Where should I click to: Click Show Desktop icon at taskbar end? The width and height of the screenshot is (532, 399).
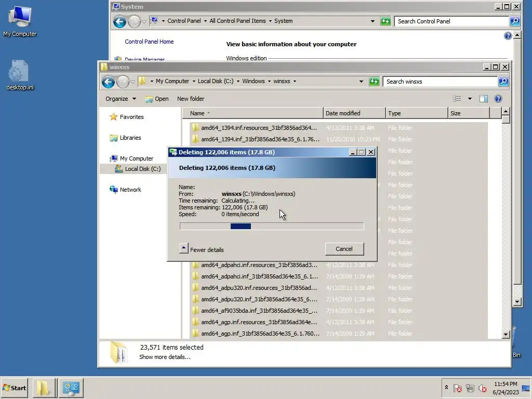coord(527,388)
